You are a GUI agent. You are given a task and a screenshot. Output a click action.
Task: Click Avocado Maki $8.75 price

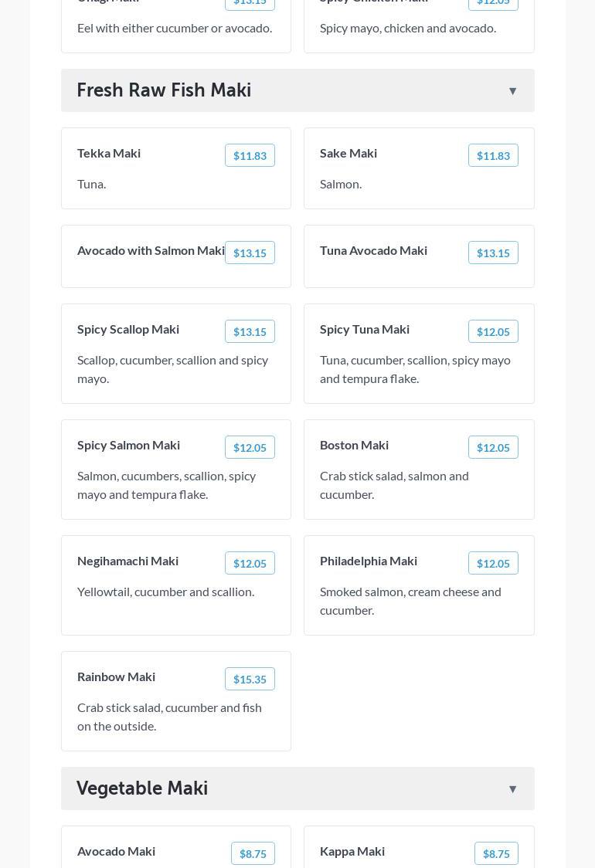pos(253,854)
